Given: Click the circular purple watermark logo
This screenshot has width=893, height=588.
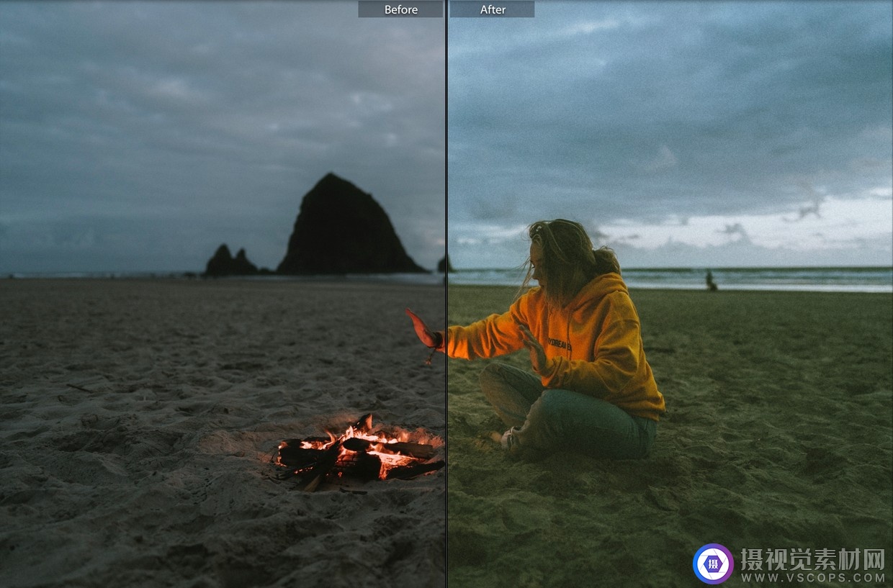Looking at the screenshot, I should (x=712, y=564).
